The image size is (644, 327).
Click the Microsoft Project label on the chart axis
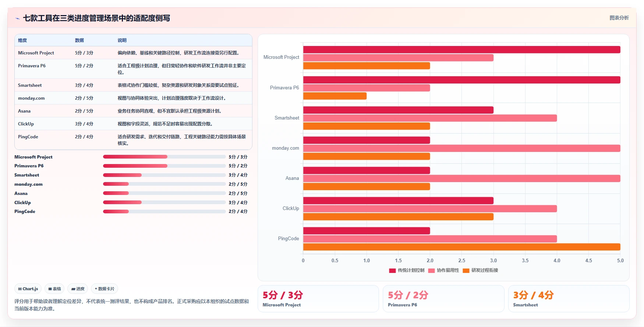[281, 57]
